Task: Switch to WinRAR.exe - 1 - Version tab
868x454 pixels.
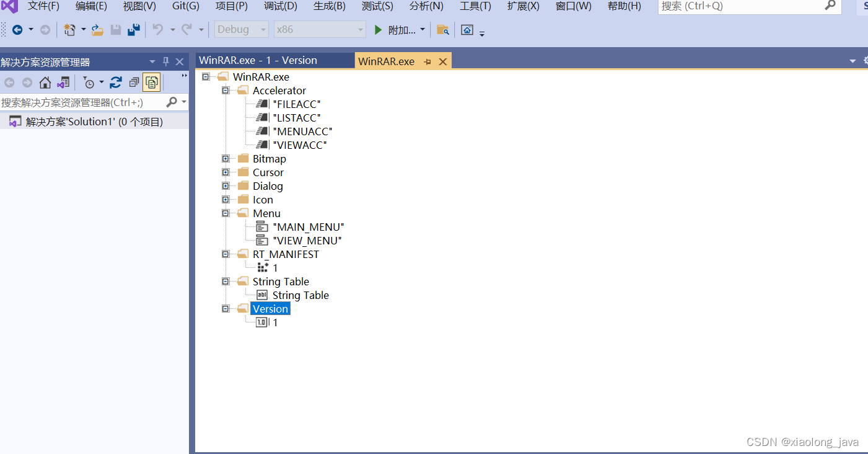Action: [x=274, y=61]
